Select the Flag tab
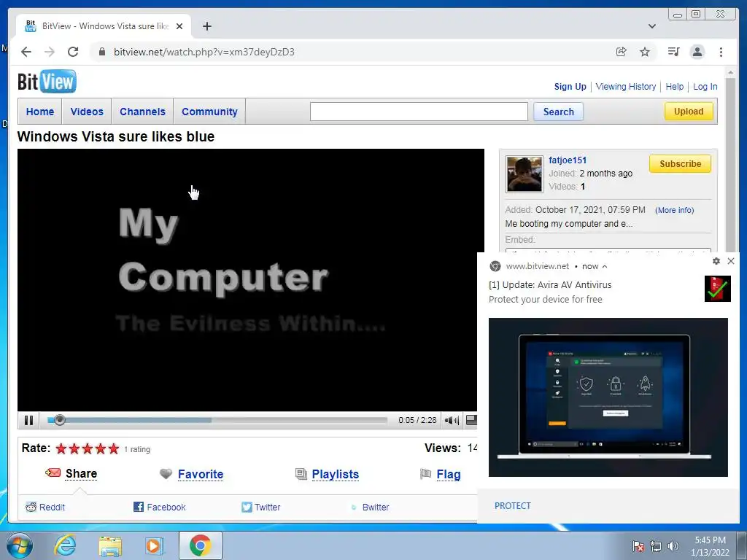747x560 pixels. (x=449, y=474)
